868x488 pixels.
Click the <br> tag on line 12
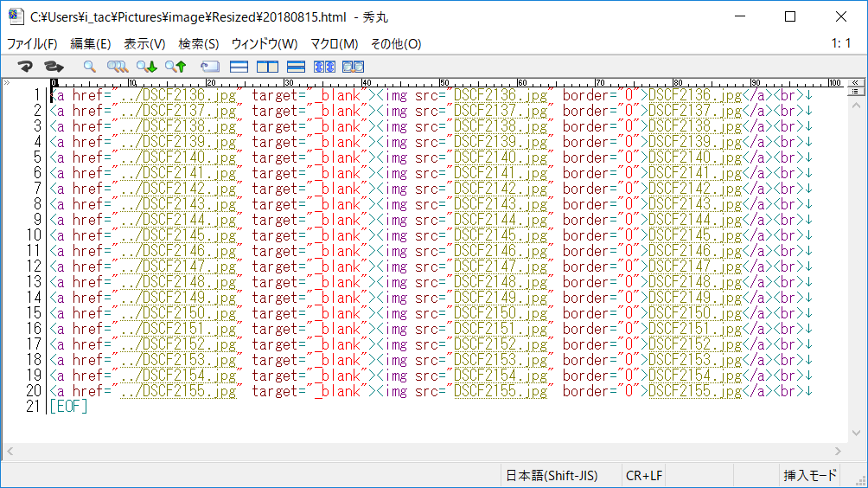[x=788, y=267]
